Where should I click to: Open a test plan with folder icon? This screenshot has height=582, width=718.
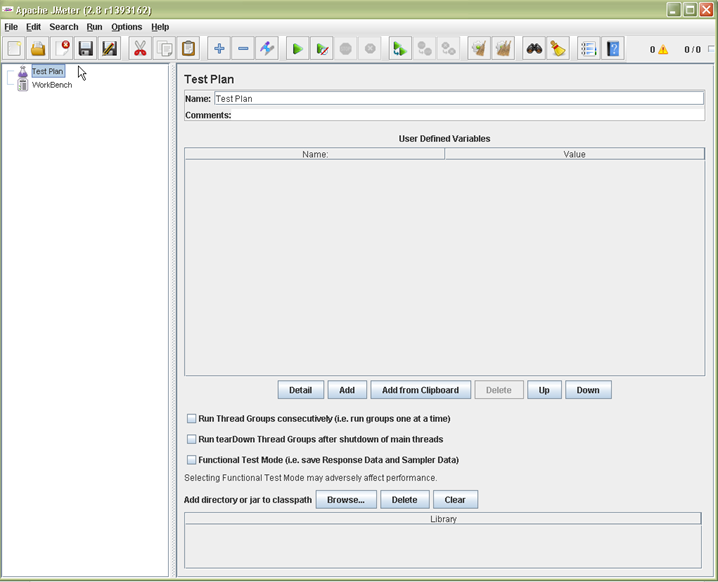coord(38,49)
